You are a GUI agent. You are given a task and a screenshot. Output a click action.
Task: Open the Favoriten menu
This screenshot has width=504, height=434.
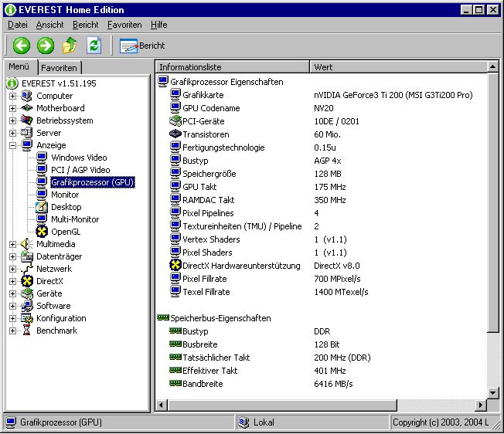[x=124, y=25]
